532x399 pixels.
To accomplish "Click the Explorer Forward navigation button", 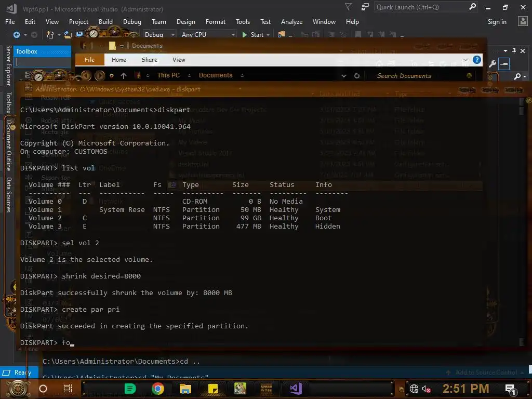I will point(100,75).
